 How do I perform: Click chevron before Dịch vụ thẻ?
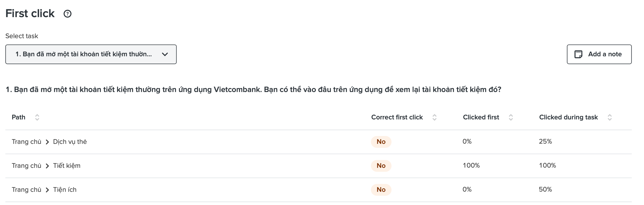(x=47, y=142)
